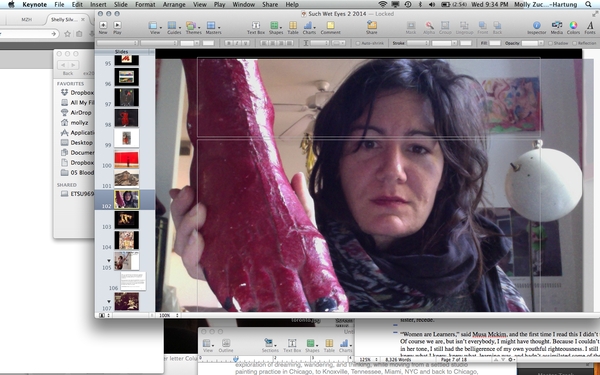Toggle the Shadow checkbox

click(x=550, y=43)
